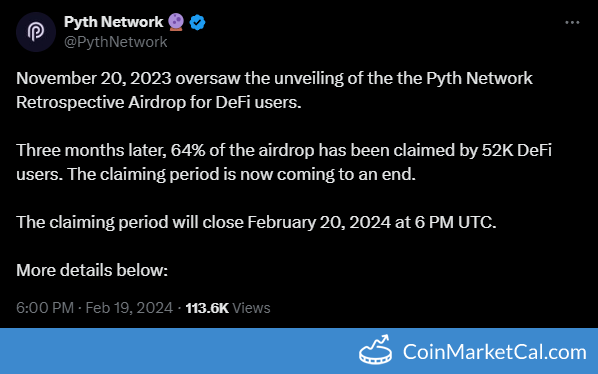The width and height of the screenshot is (598, 374).
Task: Click the CoinMarketCal coin logo icon
Action: [376, 350]
